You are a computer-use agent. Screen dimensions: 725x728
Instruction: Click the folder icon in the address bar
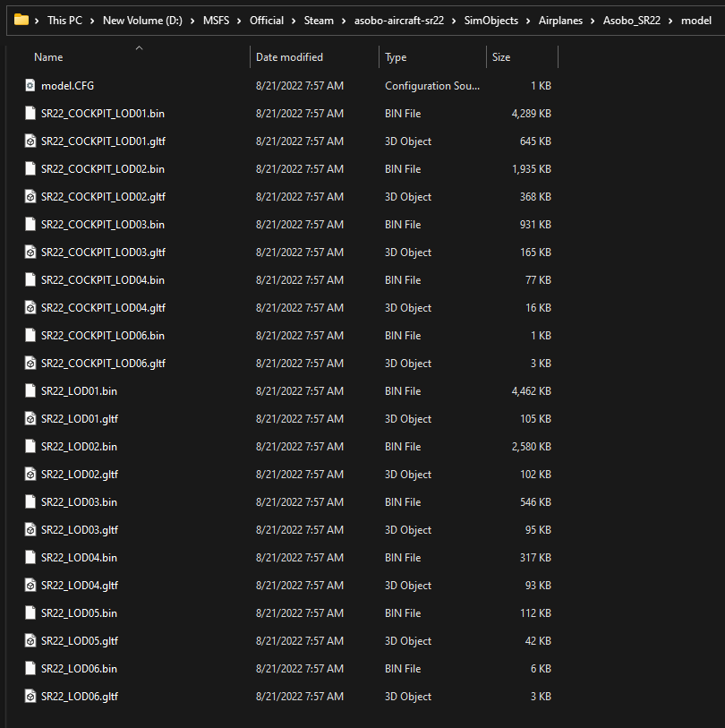[x=21, y=20]
